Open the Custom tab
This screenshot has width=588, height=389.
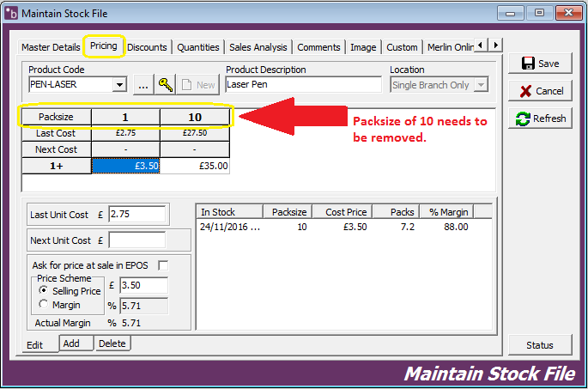click(x=402, y=47)
